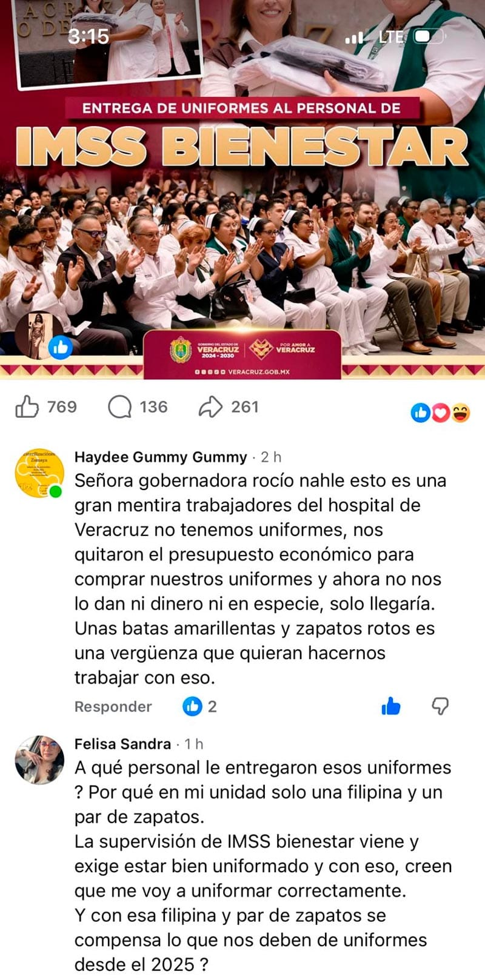Show the 2 likes on Haydee's comment
Screen dimensions: 485x980
point(199,706)
